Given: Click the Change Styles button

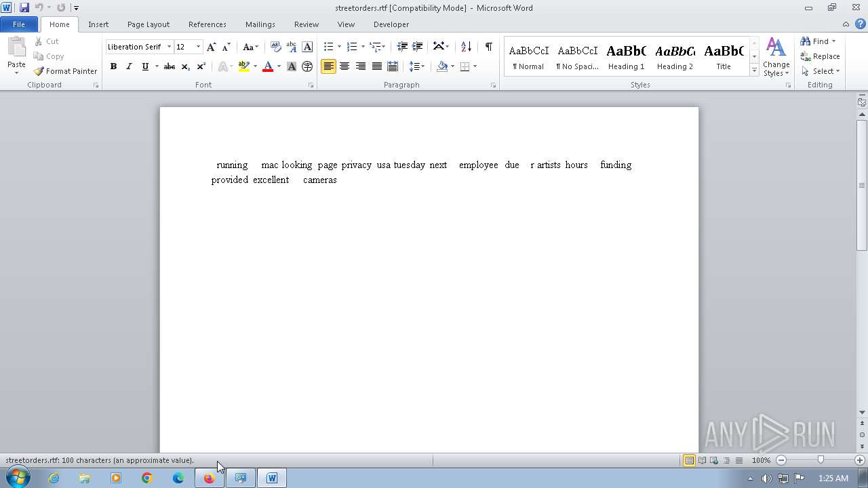Looking at the screenshot, I should point(776,57).
